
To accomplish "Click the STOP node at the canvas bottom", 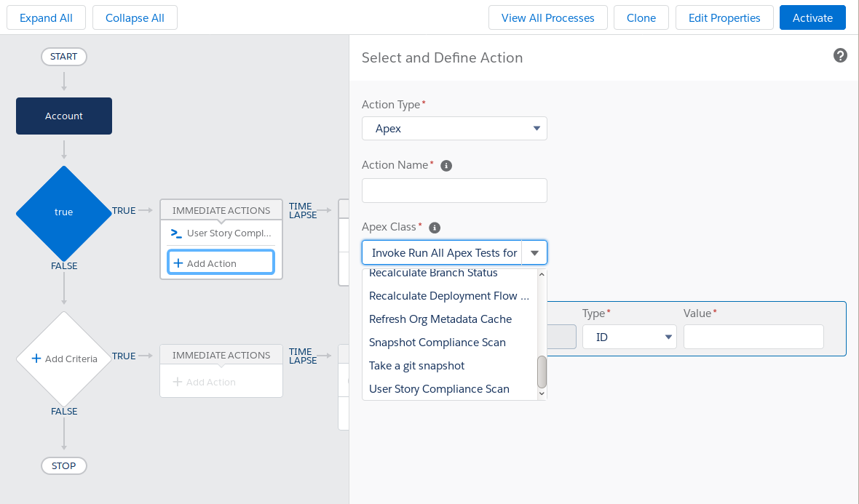I will [x=63, y=465].
